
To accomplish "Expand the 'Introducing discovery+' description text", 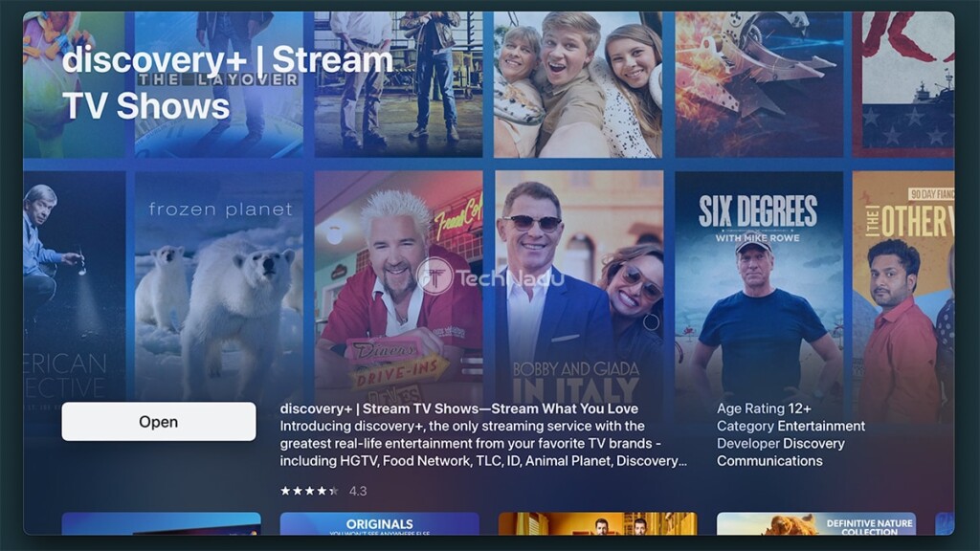I will click(x=483, y=444).
